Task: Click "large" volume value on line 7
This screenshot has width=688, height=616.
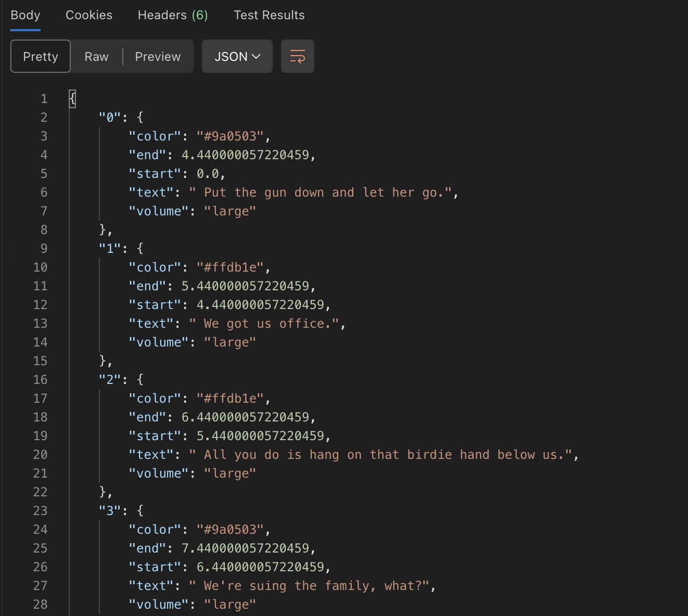Action: click(x=230, y=211)
